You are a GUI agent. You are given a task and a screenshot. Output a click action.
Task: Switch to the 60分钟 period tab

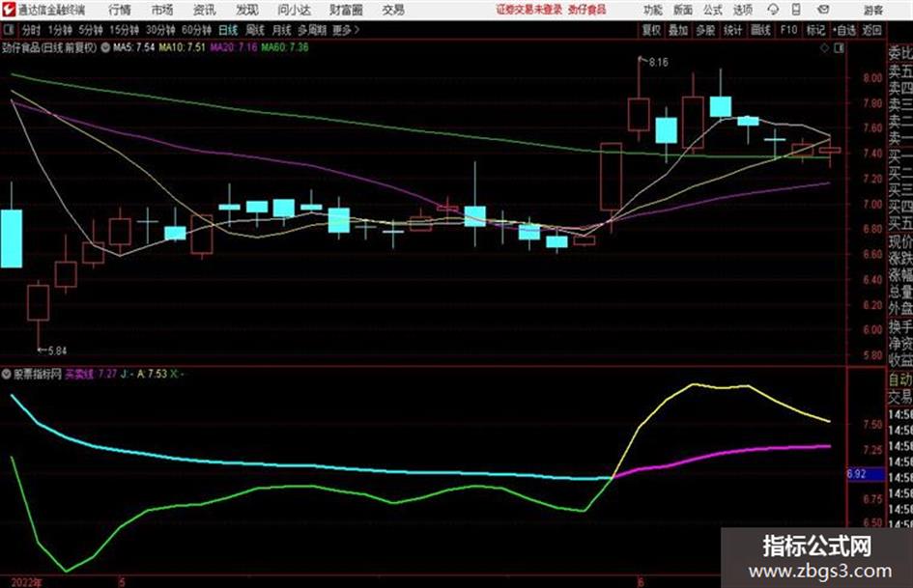point(196,30)
